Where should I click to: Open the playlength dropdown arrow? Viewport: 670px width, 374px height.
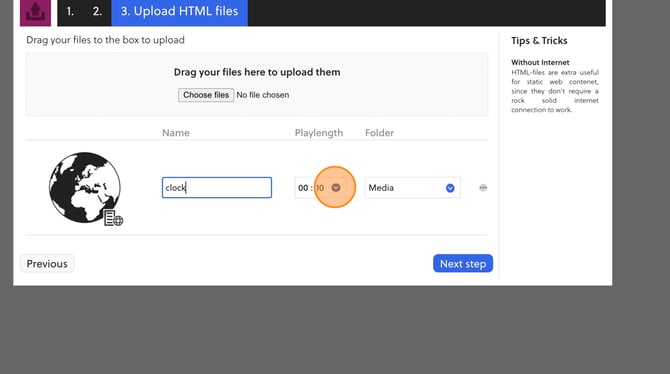coord(336,188)
